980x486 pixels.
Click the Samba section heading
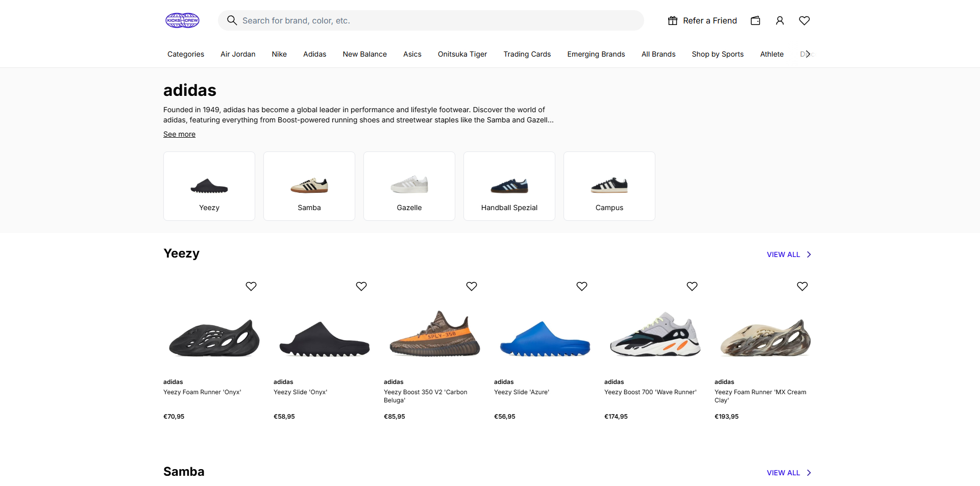[x=184, y=472]
